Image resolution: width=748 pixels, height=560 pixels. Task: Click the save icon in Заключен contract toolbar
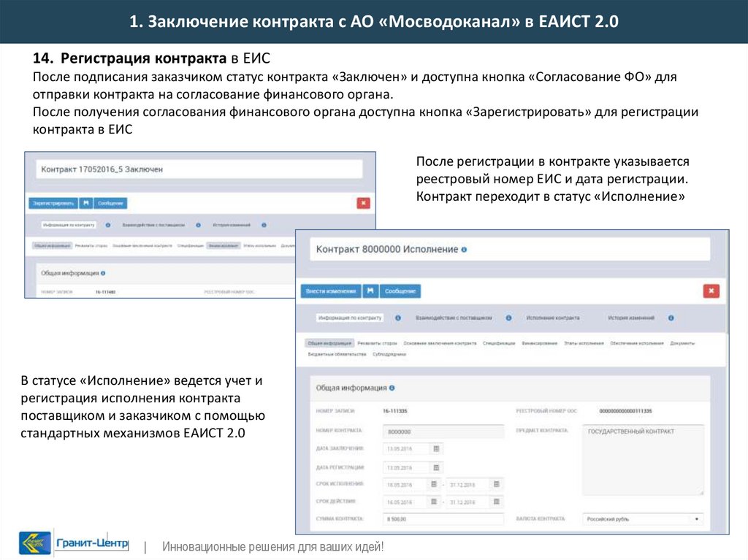pos(86,203)
